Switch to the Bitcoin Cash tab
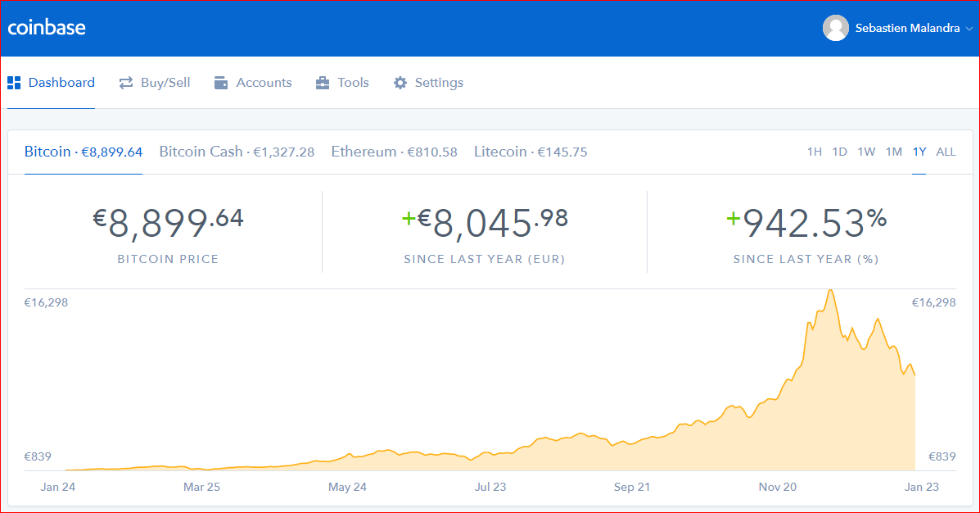The image size is (980, 513). [x=237, y=152]
